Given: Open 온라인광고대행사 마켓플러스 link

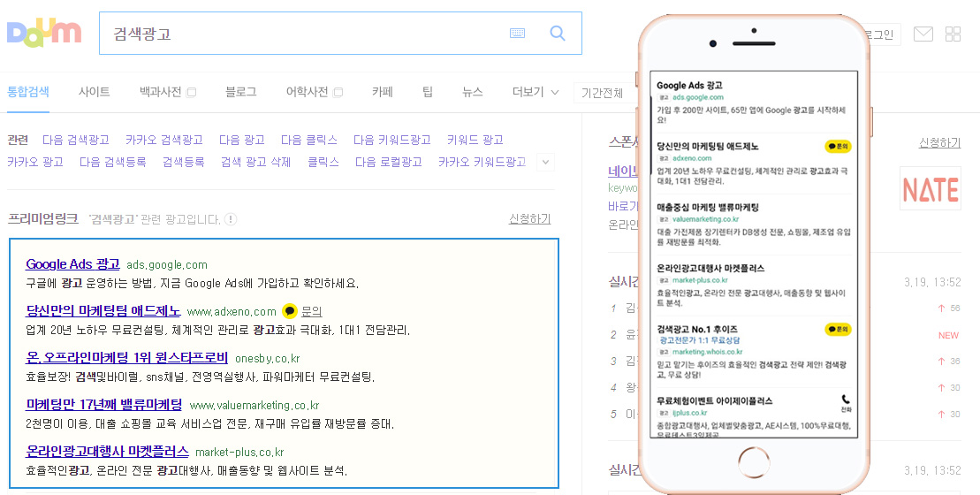Looking at the screenshot, I should 107,452.
